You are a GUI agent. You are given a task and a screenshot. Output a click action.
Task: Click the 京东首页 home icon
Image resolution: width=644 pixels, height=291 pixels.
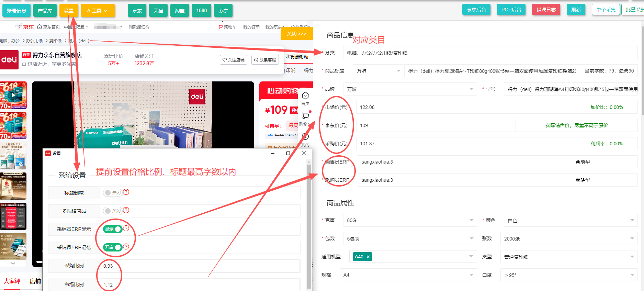pos(39,27)
